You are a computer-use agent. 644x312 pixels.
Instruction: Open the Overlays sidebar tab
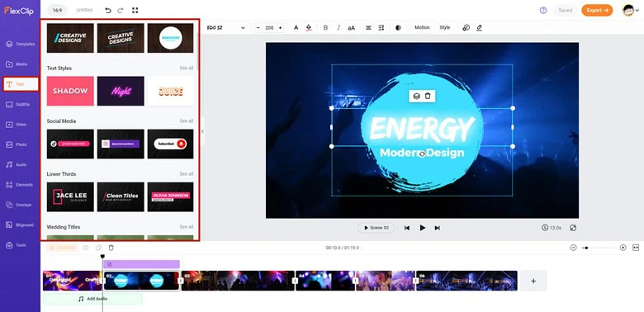20,205
